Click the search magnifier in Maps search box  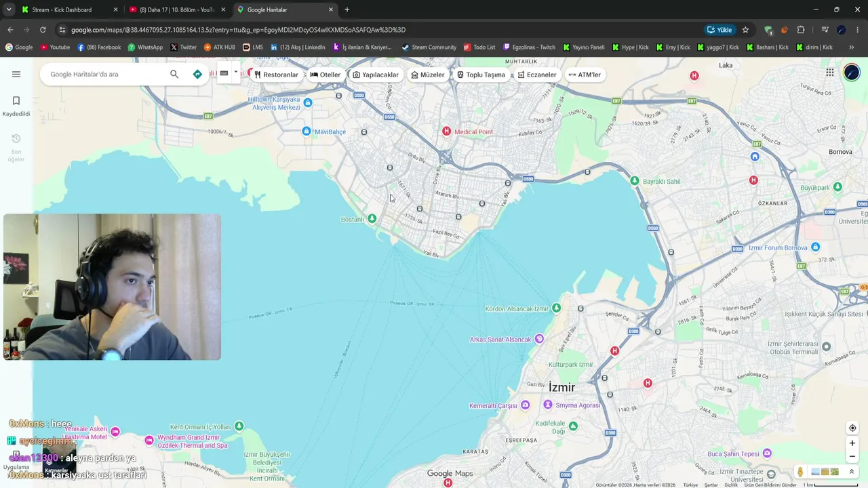point(174,74)
